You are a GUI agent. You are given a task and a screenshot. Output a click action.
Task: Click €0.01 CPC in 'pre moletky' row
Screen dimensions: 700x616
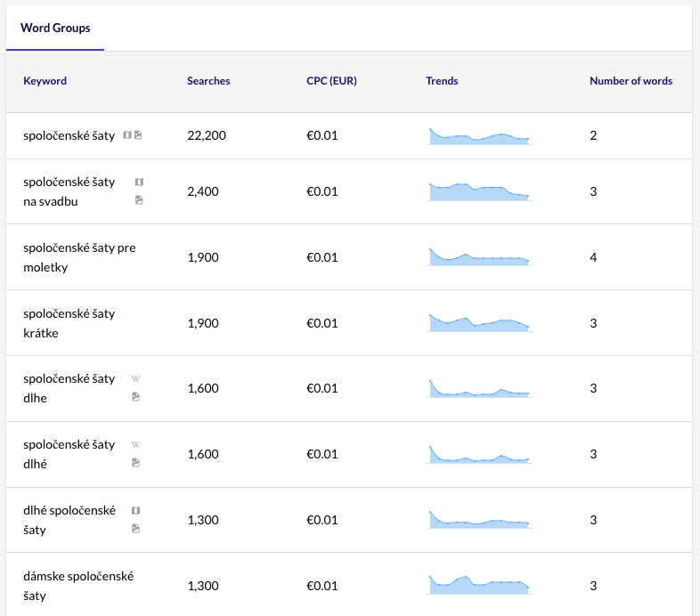click(x=322, y=257)
